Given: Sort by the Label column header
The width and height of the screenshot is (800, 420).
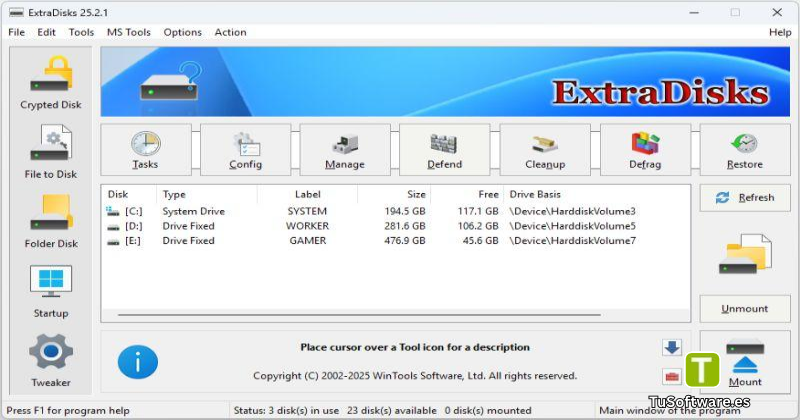Looking at the screenshot, I should tap(308, 194).
